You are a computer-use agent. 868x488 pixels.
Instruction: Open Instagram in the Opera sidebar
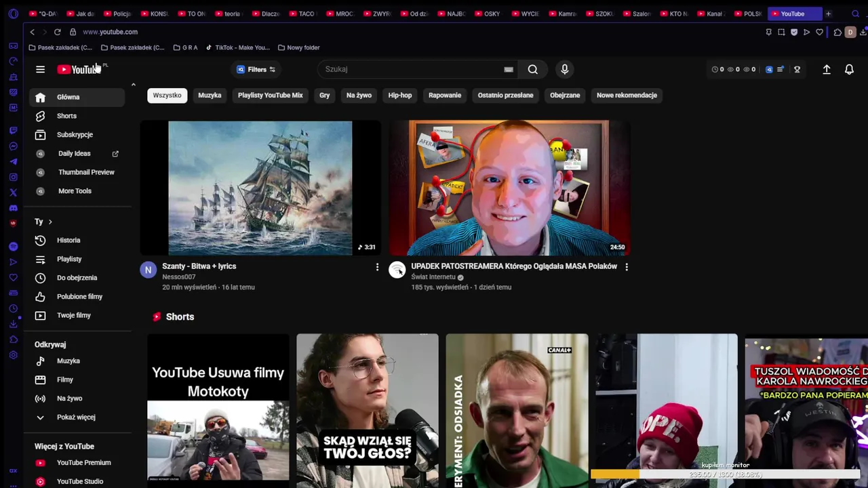coord(13,177)
